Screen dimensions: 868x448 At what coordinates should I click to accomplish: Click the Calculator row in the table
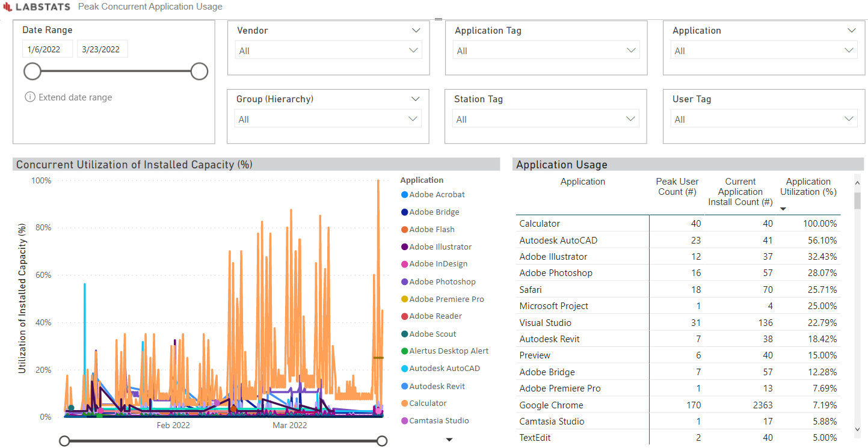coord(679,224)
